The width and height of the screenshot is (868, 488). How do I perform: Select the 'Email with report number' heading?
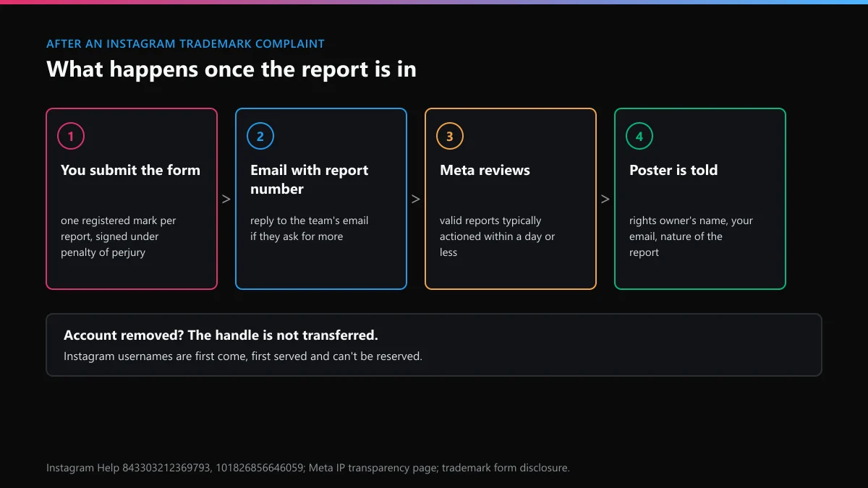[x=310, y=179]
